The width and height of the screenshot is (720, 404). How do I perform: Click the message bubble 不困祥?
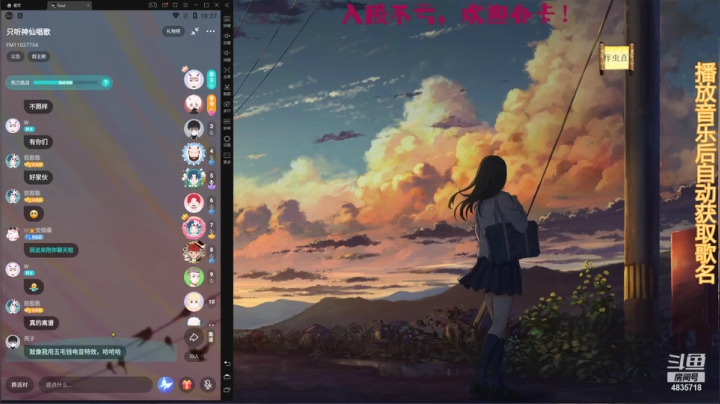pos(38,107)
